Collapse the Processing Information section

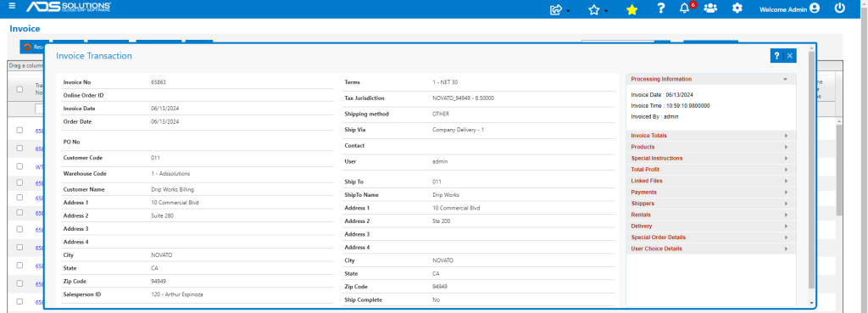[x=711, y=79]
